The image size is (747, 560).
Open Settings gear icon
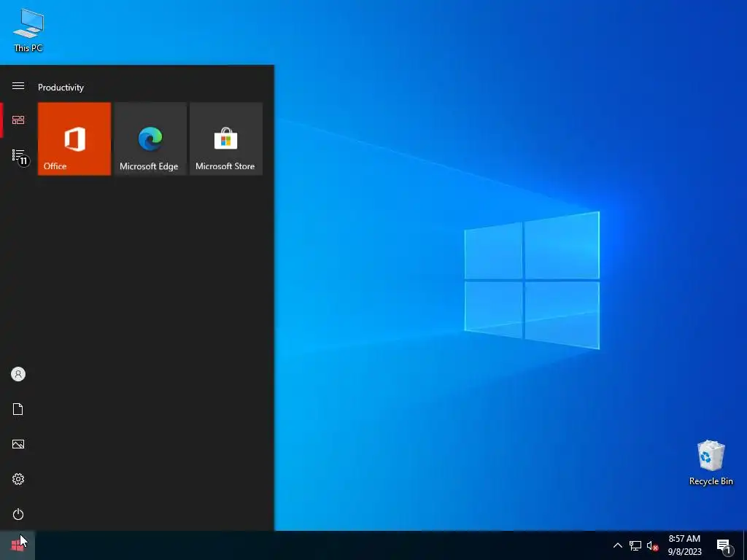point(18,479)
